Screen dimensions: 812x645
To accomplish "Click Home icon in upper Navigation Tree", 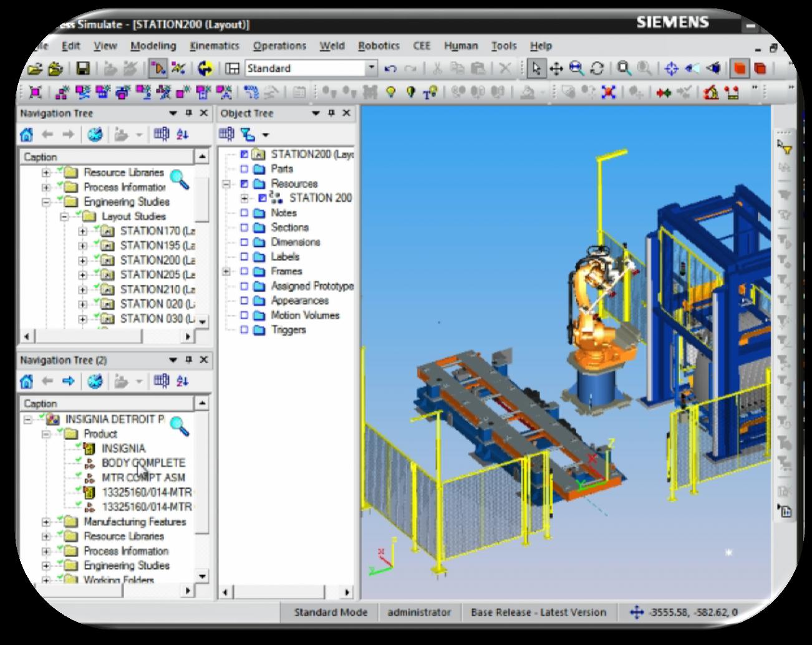I will [x=27, y=134].
